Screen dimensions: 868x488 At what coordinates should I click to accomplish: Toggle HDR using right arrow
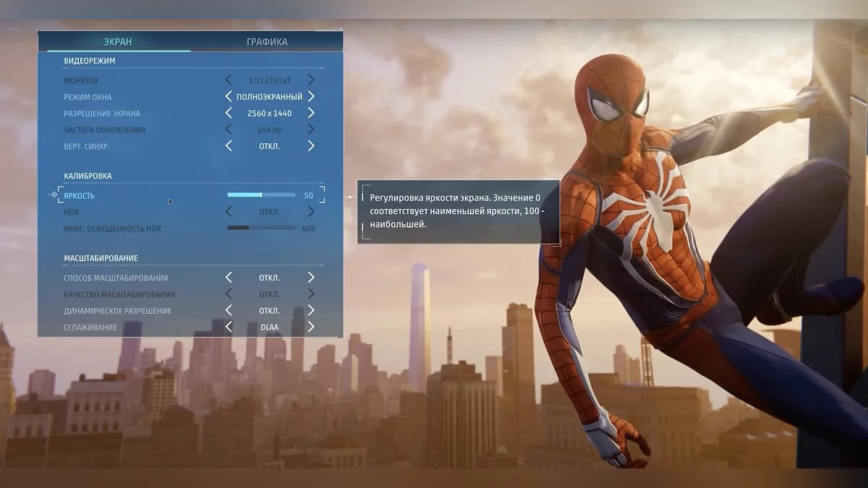tap(311, 212)
